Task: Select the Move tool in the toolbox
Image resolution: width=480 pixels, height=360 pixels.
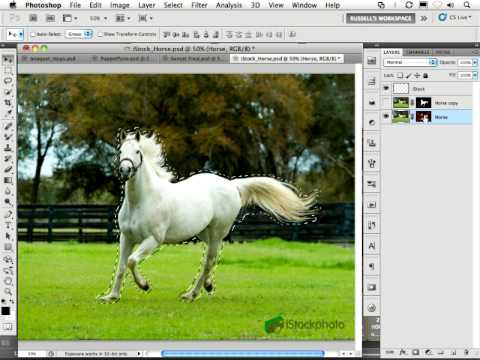Action: pos(7,60)
